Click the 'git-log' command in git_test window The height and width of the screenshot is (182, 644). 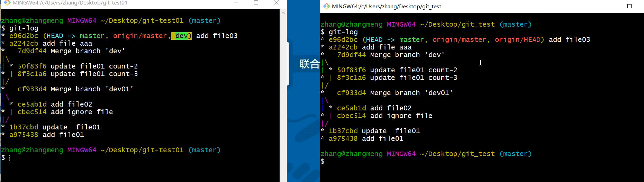point(343,32)
